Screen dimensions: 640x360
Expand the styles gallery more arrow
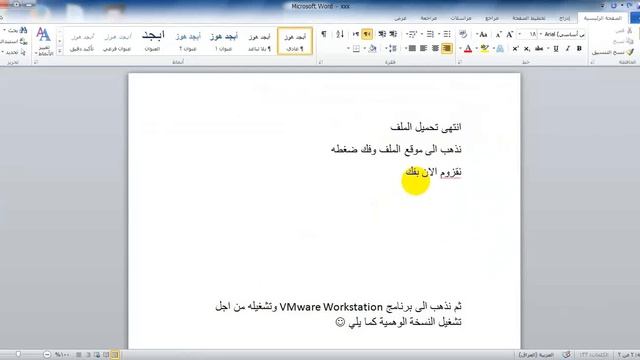(x=60, y=51)
